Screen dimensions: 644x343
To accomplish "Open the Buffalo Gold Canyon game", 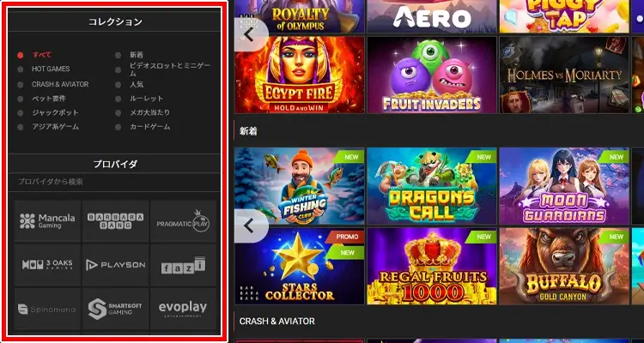I will coord(564,267).
